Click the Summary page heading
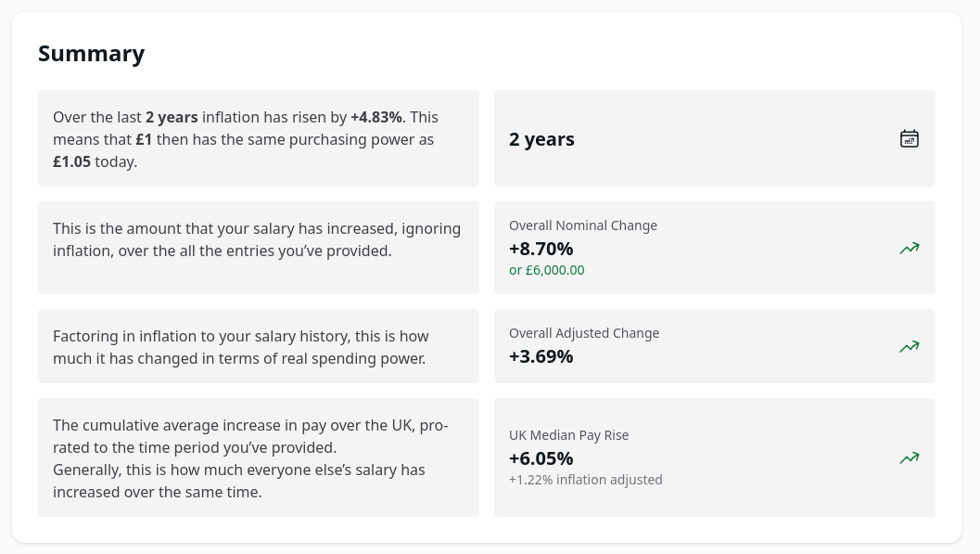980x554 pixels. click(x=92, y=53)
